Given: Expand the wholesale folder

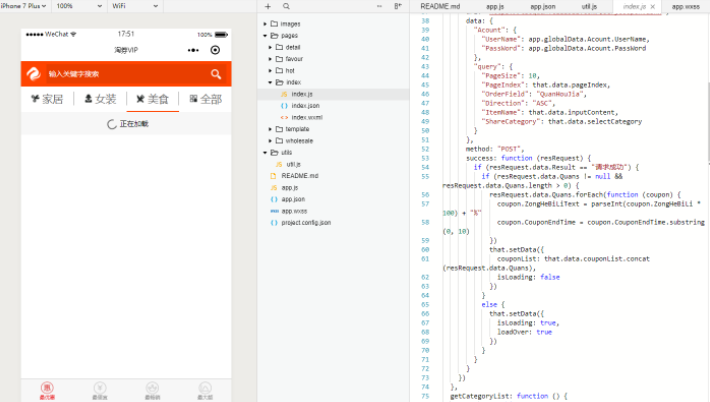Looking at the screenshot, I should (x=270, y=141).
